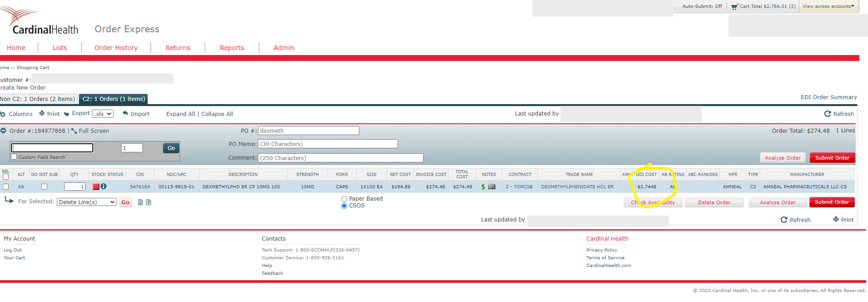This screenshot has height=302, width=868.
Task: Click the document icon next to Go
Action: click(x=141, y=202)
